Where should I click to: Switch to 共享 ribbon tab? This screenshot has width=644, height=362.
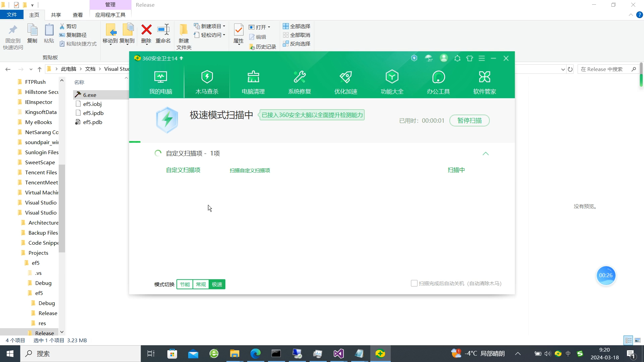click(56, 15)
